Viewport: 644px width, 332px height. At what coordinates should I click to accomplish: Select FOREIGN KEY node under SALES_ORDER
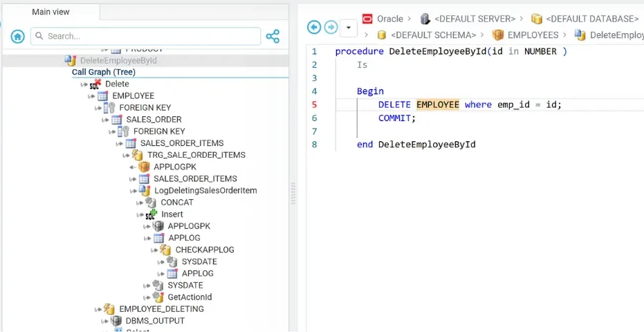[x=159, y=131]
